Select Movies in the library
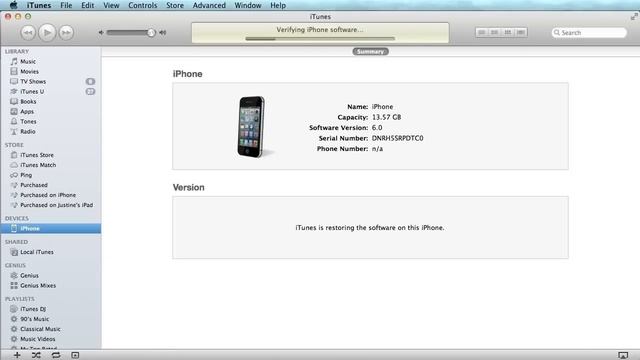This screenshot has height=360, width=640. [29, 71]
